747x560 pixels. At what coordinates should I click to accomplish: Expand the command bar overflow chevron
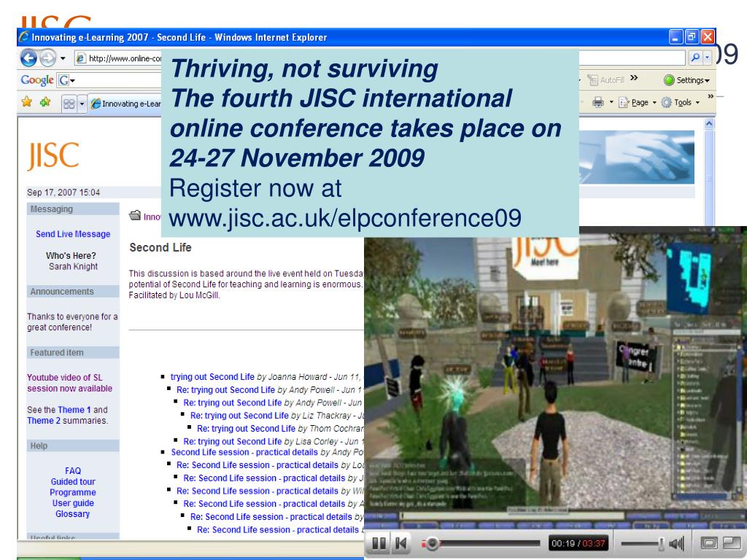tap(711, 96)
